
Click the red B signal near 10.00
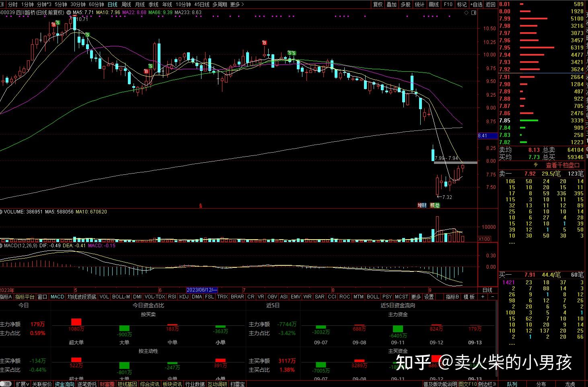pos(264,43)
